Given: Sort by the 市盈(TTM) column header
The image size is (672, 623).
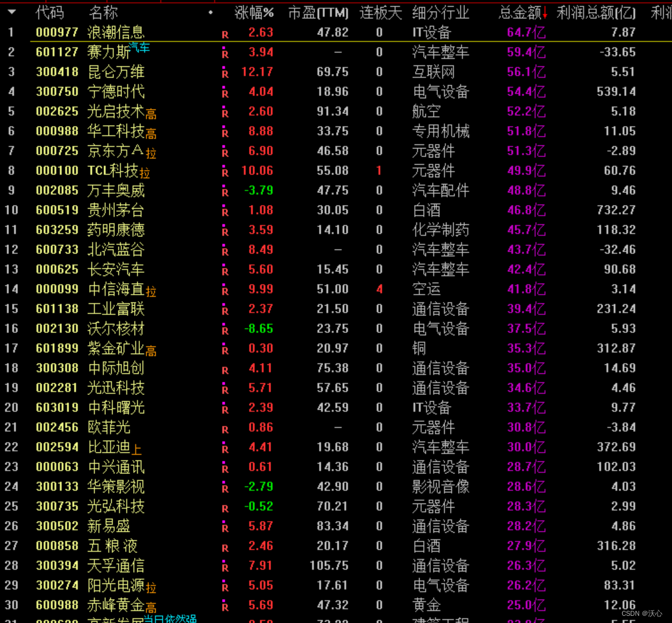Looking at the screenshot, I should coord(318,13).
